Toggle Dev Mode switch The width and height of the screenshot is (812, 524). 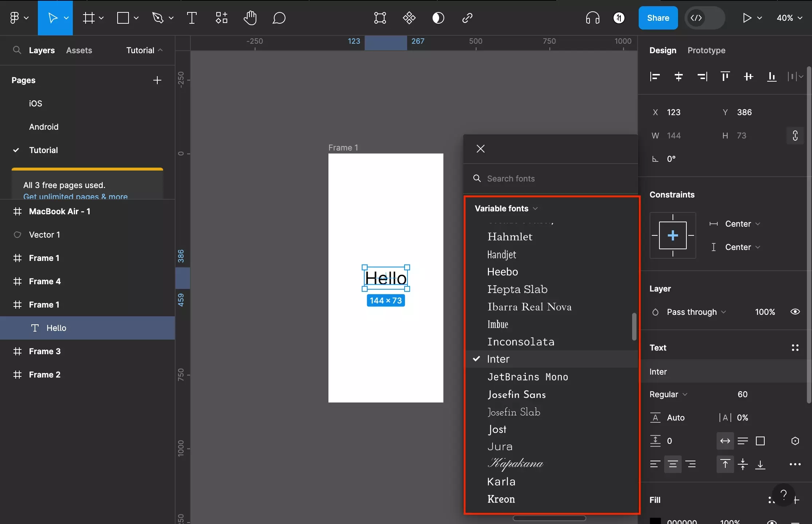705,17
